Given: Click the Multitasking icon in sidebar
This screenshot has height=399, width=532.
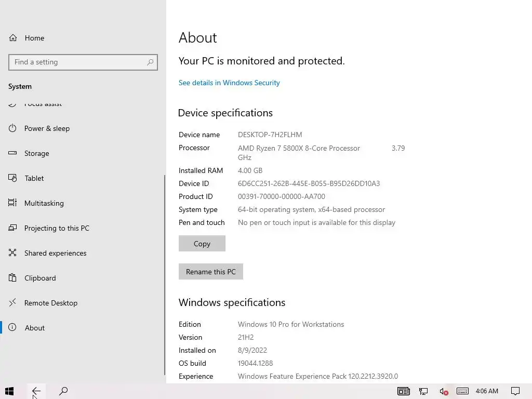Looking at the screenshot, I should coord(12,203).
